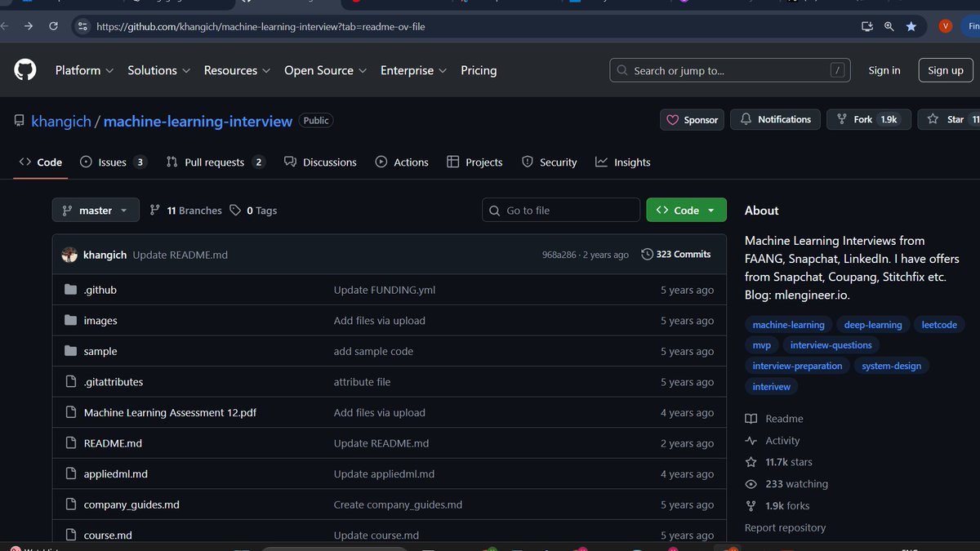
Task: Click the clock icon next to 323 Commits
Action: pyautogui.click(x=648, y=254)
